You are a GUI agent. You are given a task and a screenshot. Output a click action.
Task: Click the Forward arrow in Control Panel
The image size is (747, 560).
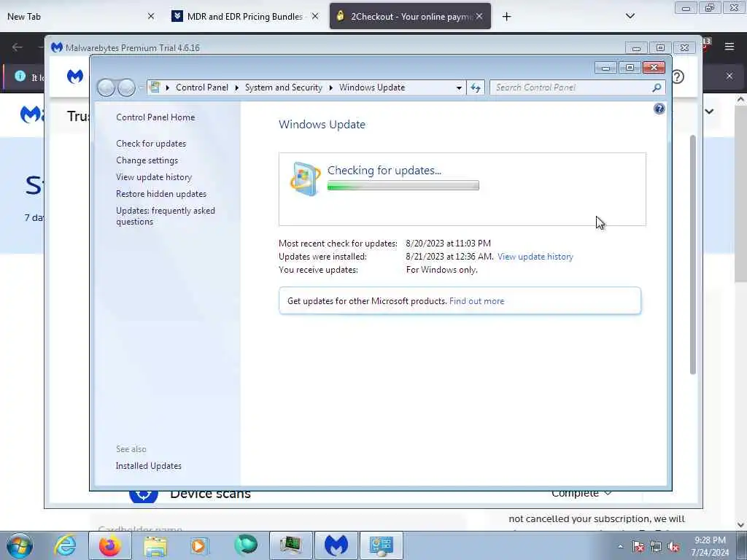(126, 87)
